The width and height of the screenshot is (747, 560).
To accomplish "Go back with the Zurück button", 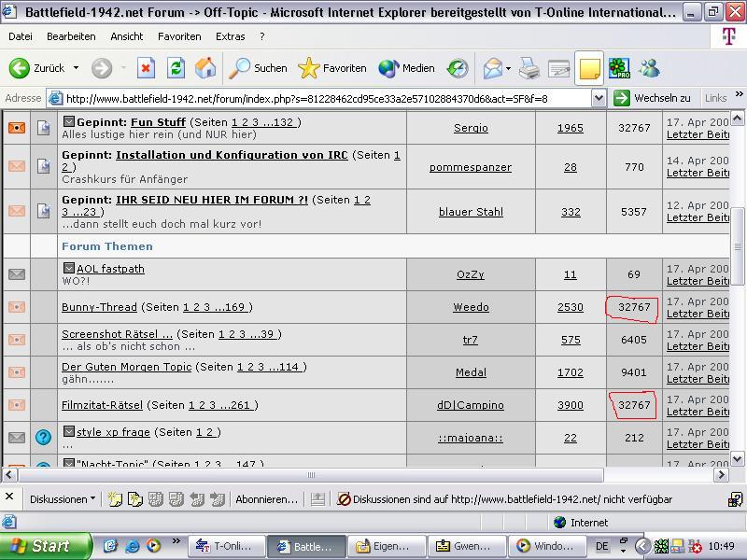I will click(x=36, y=68).
